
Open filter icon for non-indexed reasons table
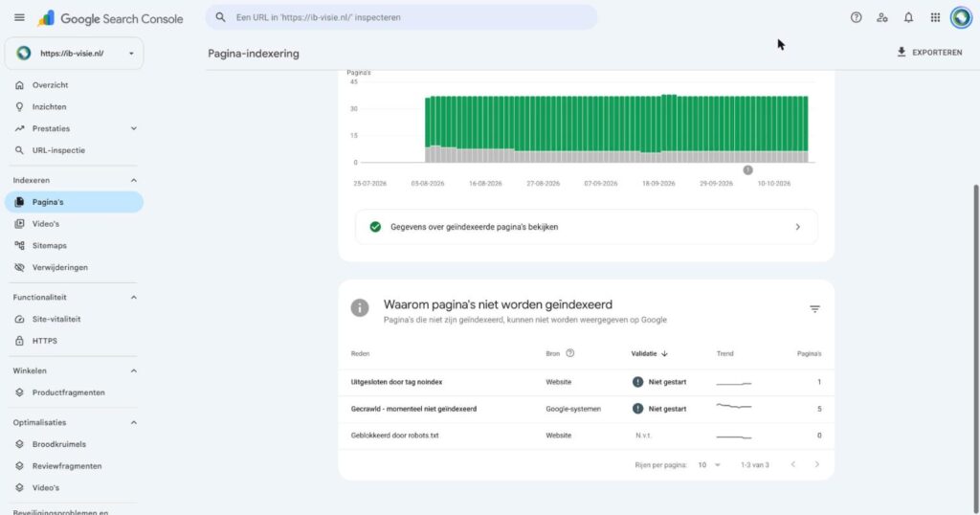tap(814, 309)
